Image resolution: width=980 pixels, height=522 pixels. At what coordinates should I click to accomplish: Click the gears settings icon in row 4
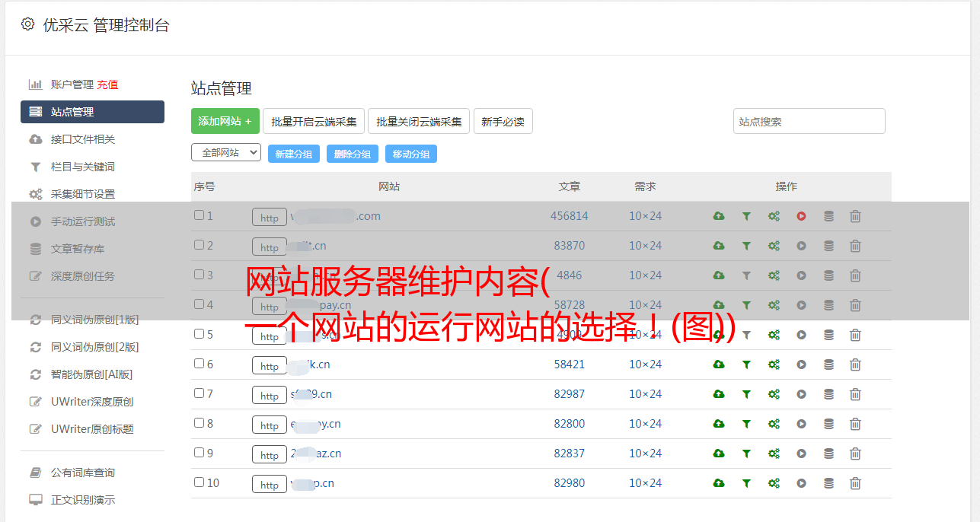click(x=774, y=305)
